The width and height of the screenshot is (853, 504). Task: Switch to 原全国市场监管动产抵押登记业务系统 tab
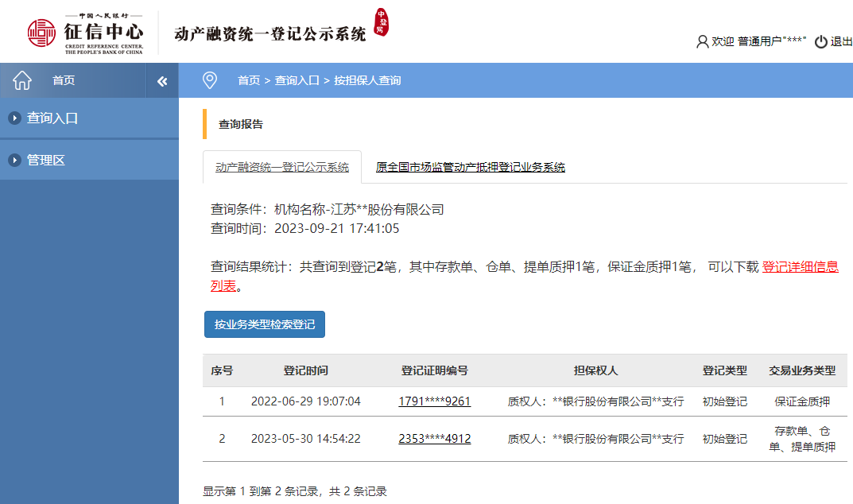(x=470, y=168)
